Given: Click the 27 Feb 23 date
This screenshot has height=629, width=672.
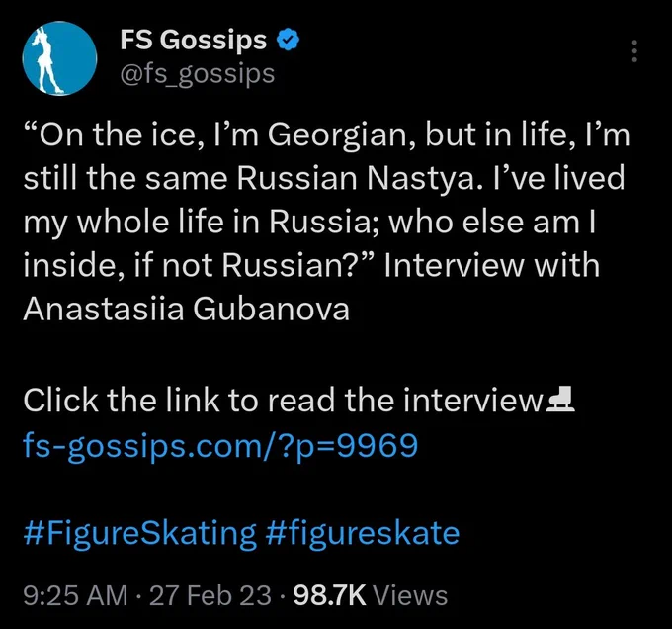Looking at the screenshot, I should [210, 595].
